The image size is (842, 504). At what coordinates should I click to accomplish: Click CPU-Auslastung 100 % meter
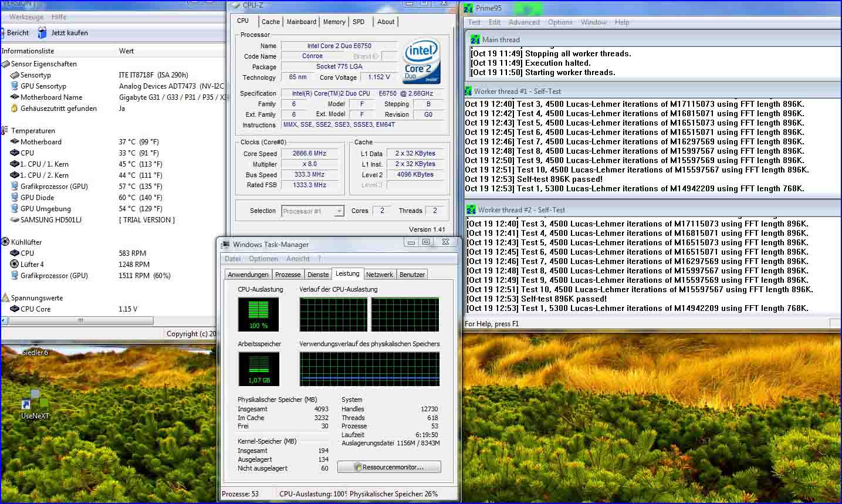(258, 314)
